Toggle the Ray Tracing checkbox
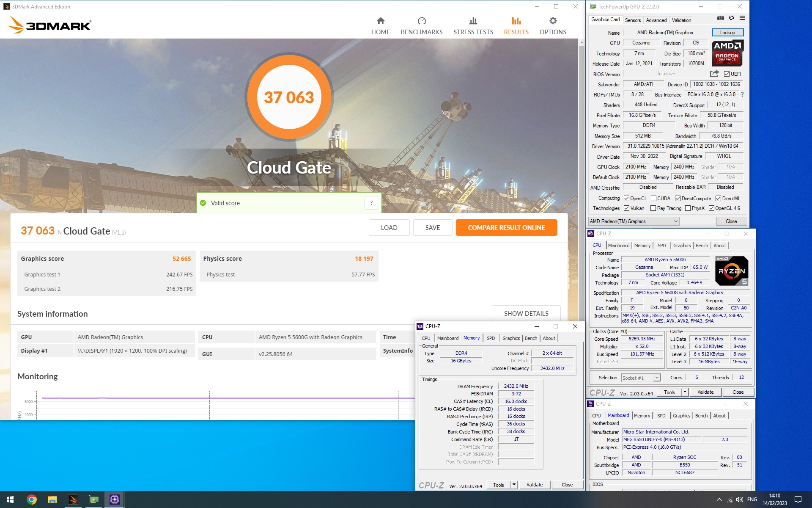 [653, 208]
